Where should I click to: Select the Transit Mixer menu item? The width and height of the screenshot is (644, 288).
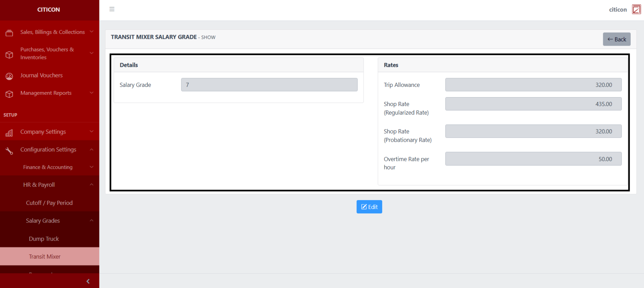coord(45,256)
